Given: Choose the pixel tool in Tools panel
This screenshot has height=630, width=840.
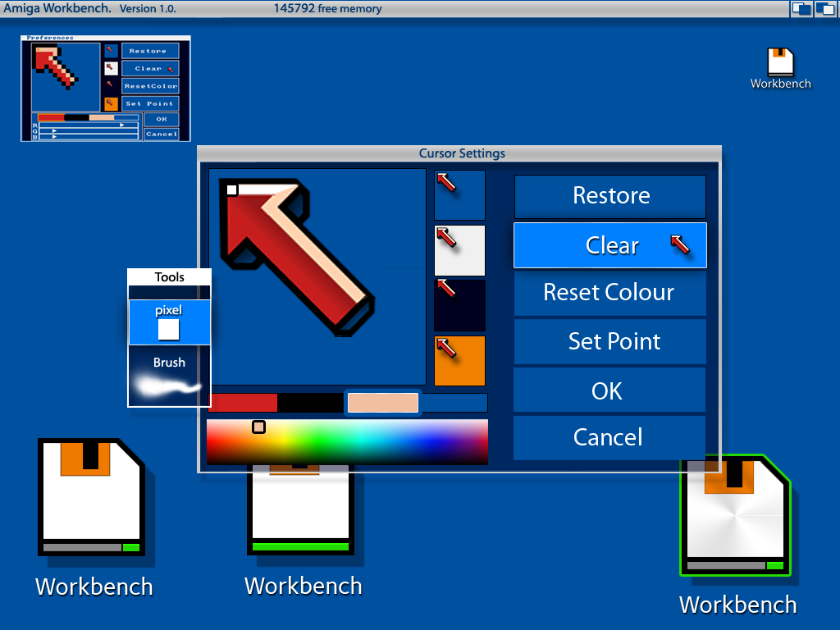Looking at the screenshot, I should (x=169, y=322).
